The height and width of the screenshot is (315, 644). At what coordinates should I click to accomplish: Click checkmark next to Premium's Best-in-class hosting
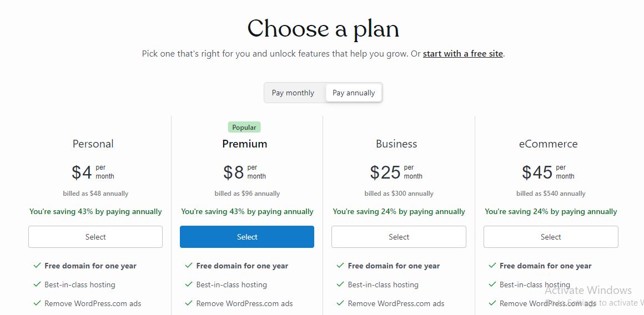pyautogui.click(x=189, y=284)
